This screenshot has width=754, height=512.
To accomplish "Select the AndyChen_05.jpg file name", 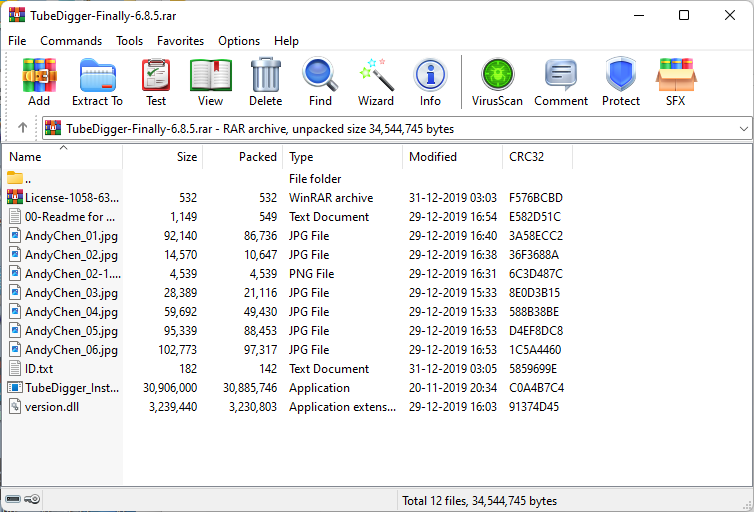I will point(71,331).
